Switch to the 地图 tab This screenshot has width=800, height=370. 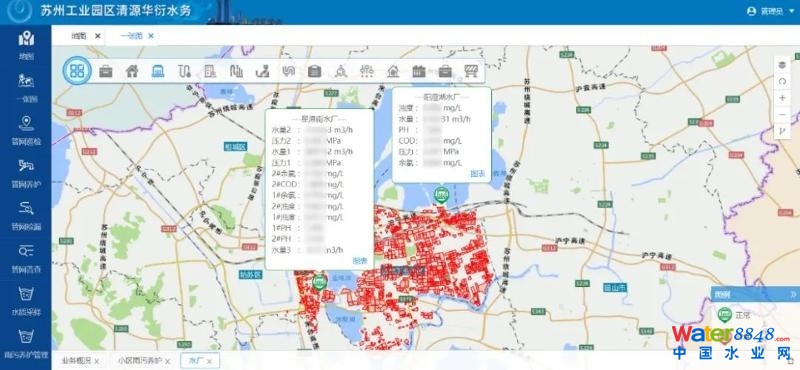click(x=79, y=36)
